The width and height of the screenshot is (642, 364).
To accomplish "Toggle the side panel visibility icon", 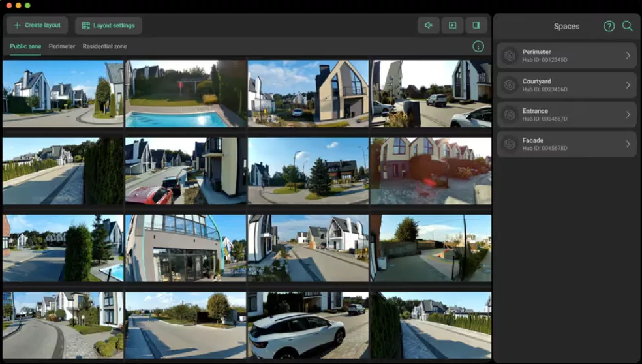I will (x=476, y=25).
